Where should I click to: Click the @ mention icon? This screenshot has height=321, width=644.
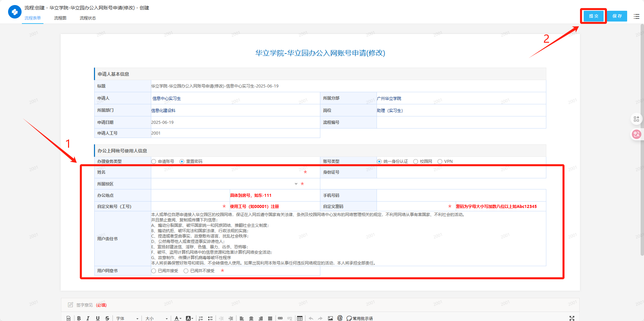click(340, 318)
